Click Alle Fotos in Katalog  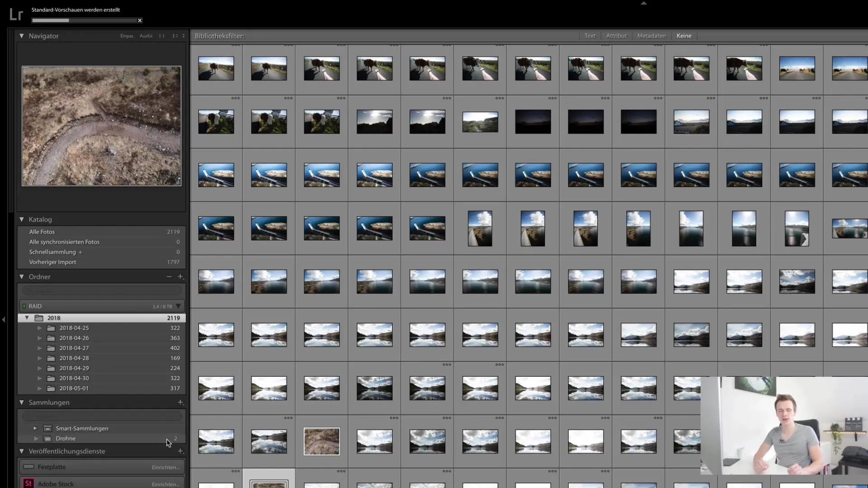tap(41, 231)
